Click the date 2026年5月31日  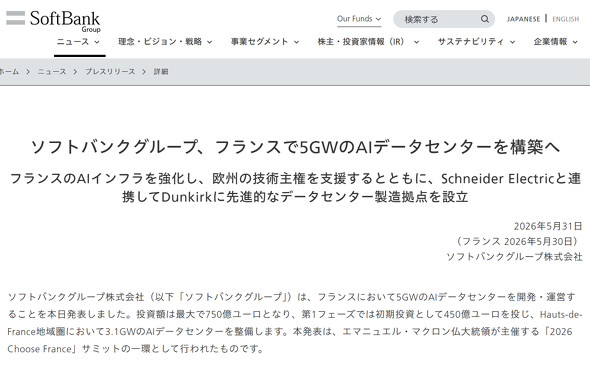pyautogui.click(x=548, y=226)
